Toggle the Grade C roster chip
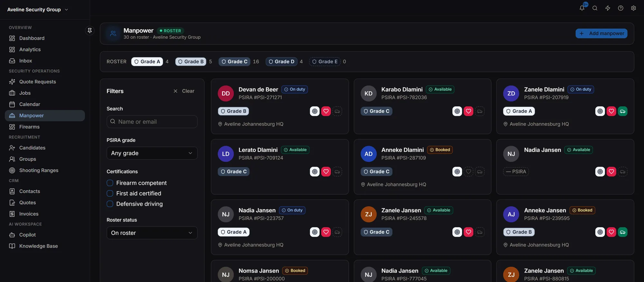This screenshot has width=644, height=282. point(234,62)
